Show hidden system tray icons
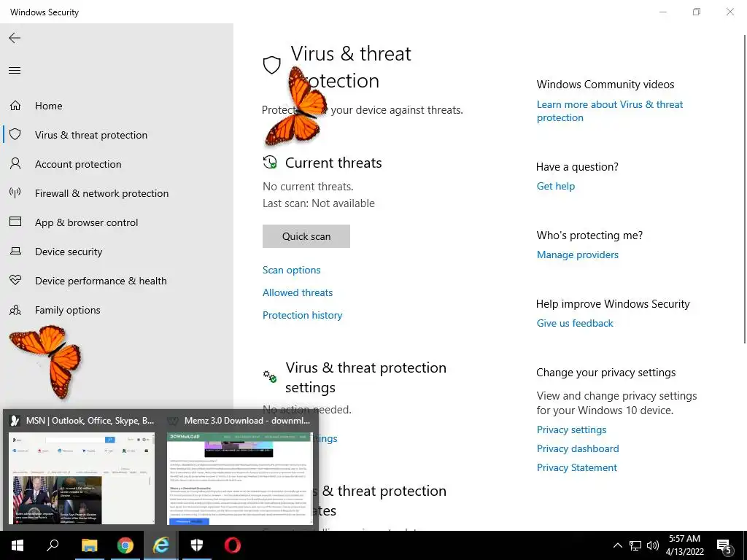 (x=617, y=545)
